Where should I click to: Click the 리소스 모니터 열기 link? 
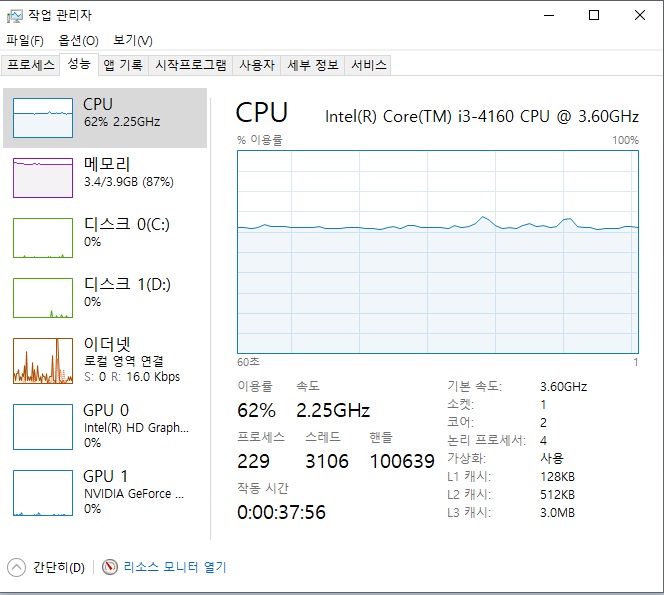(x=175, y=567)
